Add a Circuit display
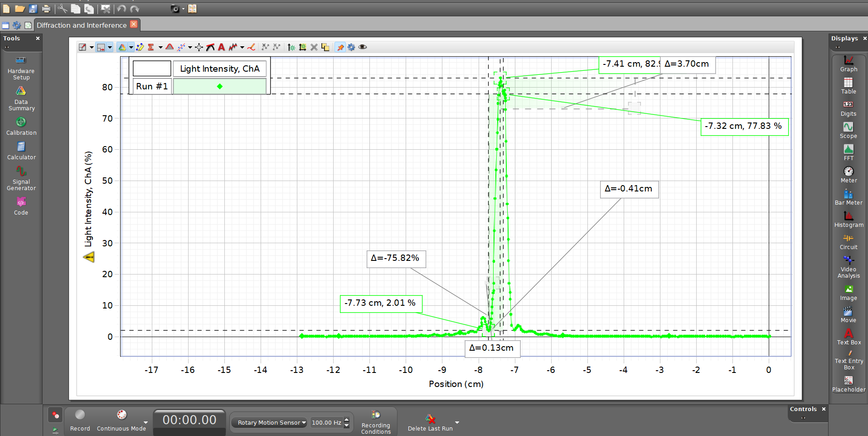The image size is (868, 436). (x=849, y=242)
